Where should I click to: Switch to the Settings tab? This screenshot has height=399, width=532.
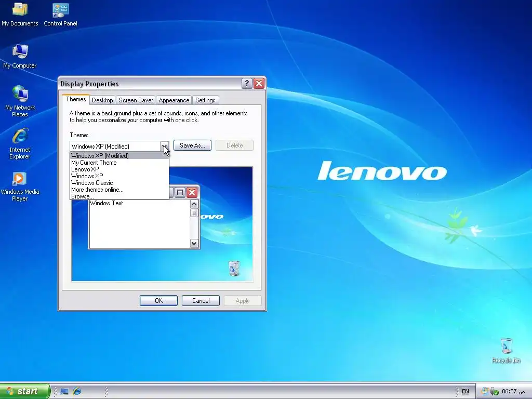click(205, 100)
